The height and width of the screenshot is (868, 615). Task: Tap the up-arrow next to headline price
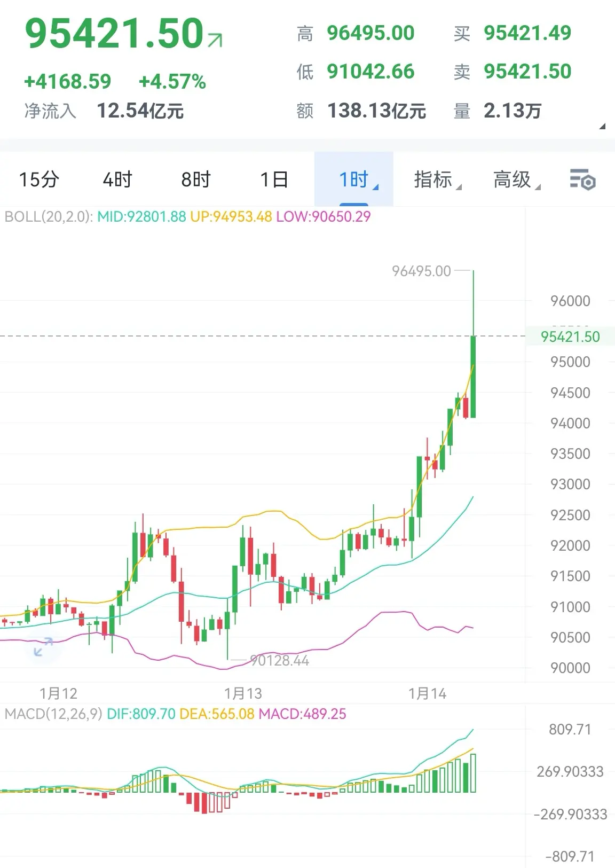(215, 40)
